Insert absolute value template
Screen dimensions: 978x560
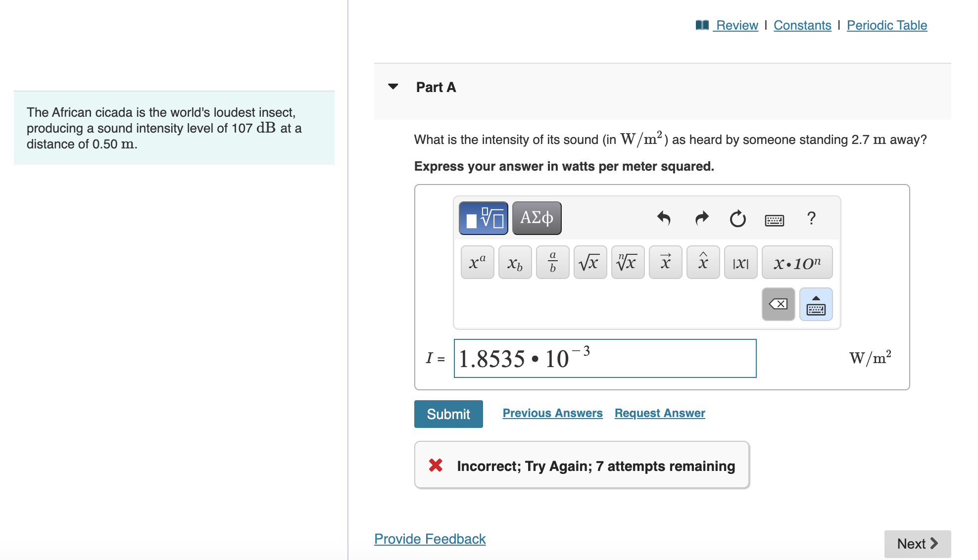(740, 262)
